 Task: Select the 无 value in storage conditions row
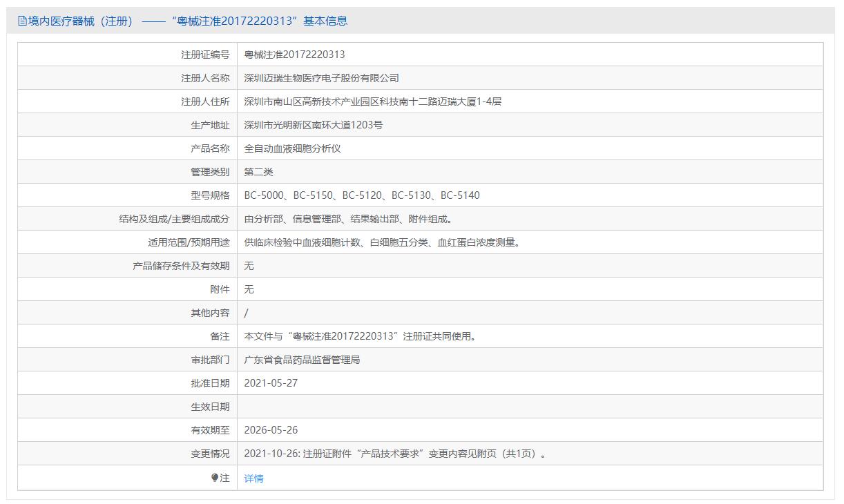coord(249,266)
